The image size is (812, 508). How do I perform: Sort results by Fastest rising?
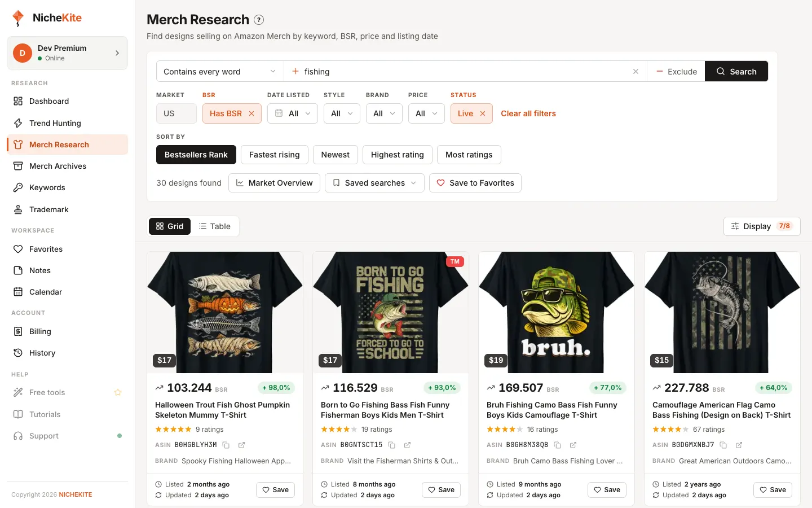(x=275, y=155)
